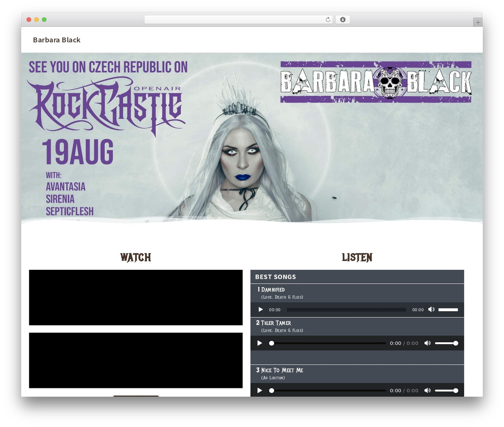Play the Nice To Meet Me track
The width and height of the screenshot is (504, 427).
click(259, 390)
